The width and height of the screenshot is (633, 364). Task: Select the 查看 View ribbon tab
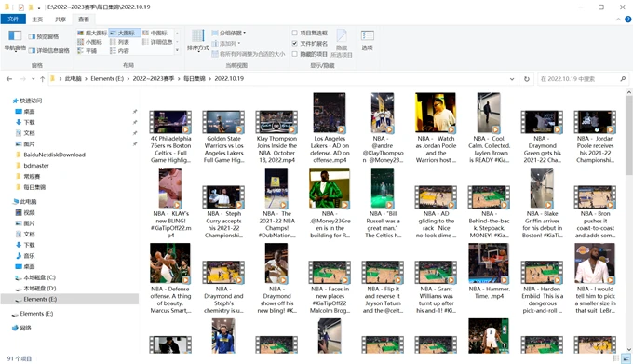click(x=84, y=20)
